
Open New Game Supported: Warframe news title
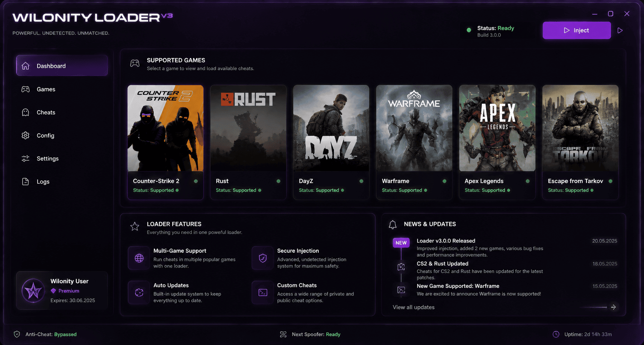tap(458, 286)
